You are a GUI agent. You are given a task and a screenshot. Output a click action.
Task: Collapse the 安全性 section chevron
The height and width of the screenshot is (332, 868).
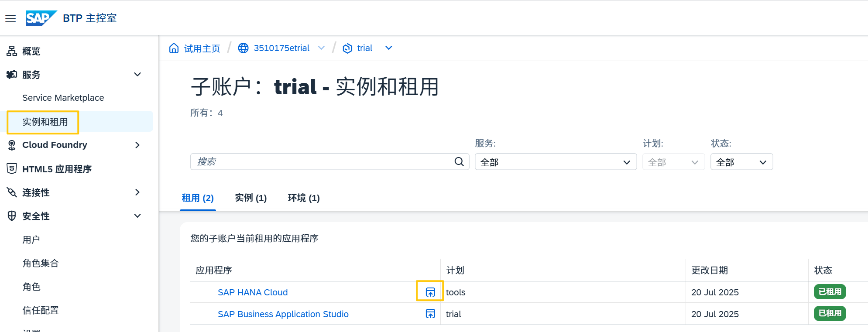point(137,216)
